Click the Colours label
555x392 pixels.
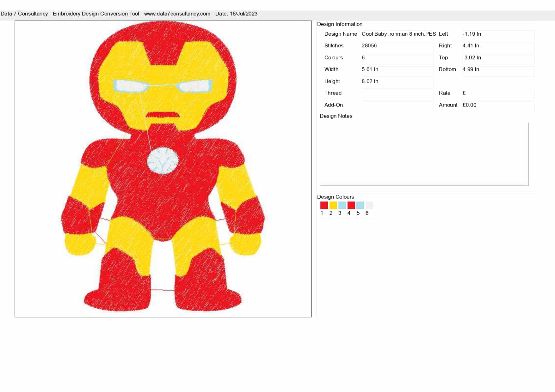pos(334,57)
